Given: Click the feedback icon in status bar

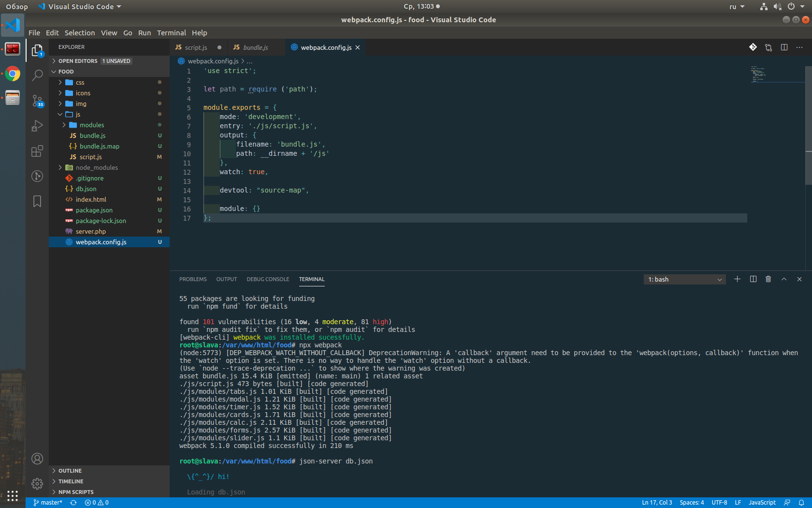Looking at the screenshot, I should 787,503.
